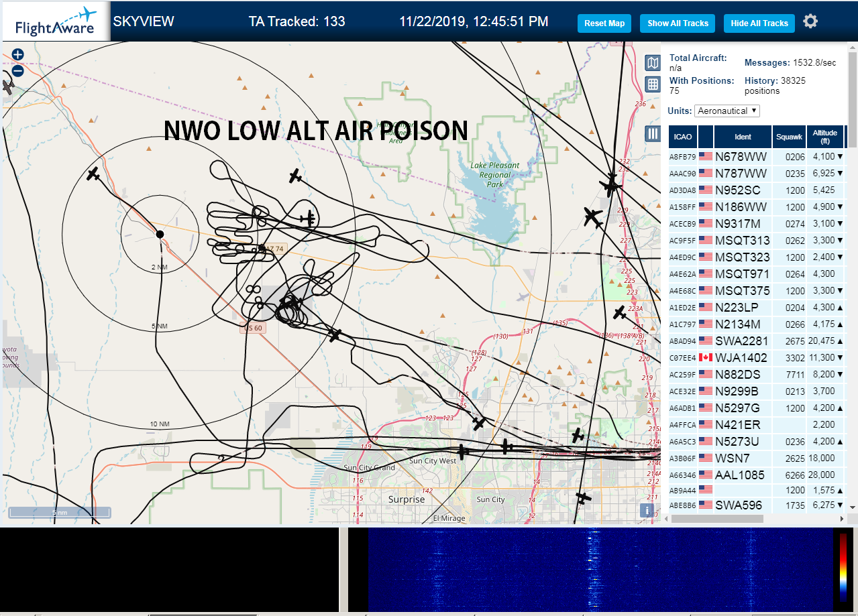Zoom in on the map
Screen dimensions: 858x616
pyautogui.click(x=18, y=54)
